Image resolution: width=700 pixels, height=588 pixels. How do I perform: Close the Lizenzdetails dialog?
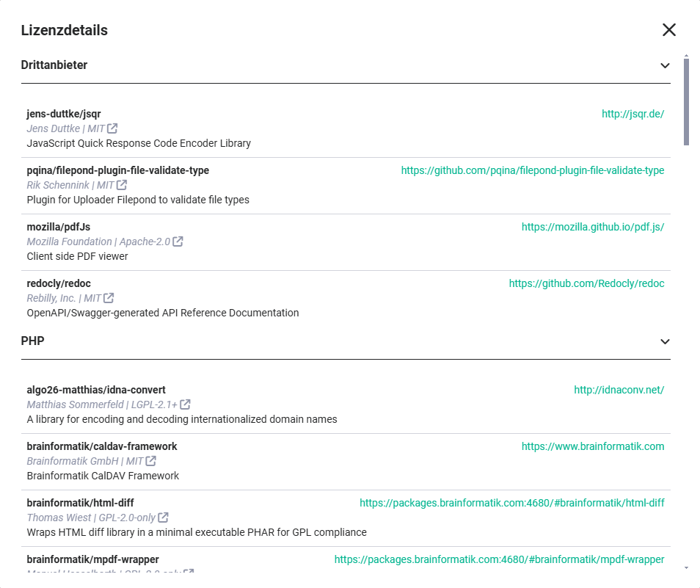tap(668, 30)
